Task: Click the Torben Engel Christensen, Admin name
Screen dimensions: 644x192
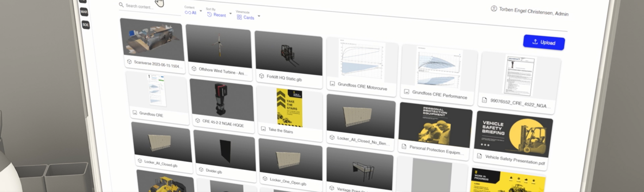Action: (533, 11)
